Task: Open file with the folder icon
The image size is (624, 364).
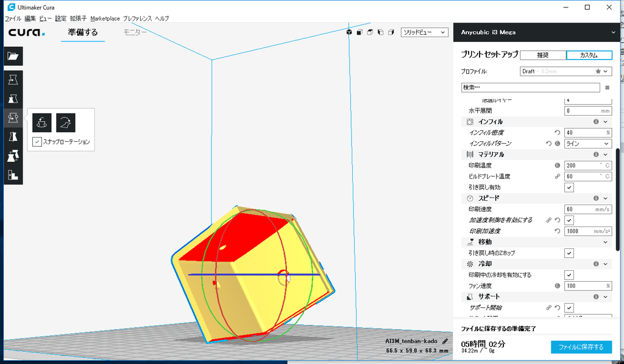Action: point(13,56)
